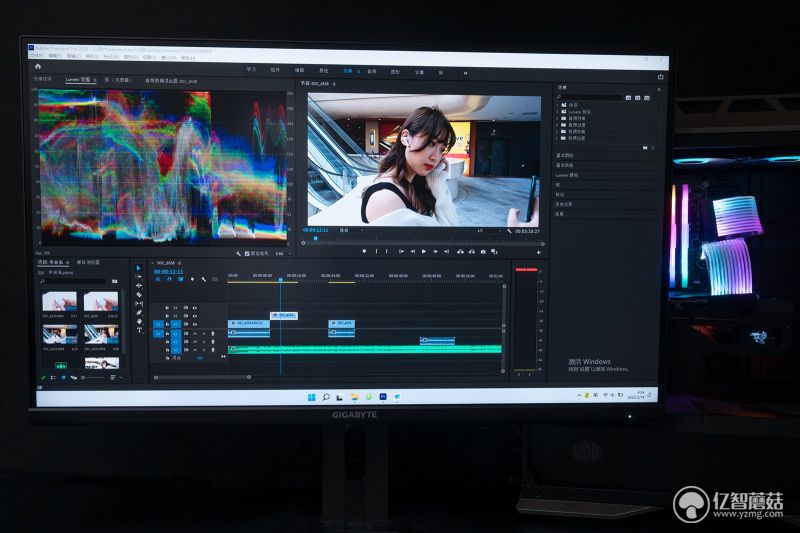The image size is (800, 533).
Task: Add a marker in the timeline header
Action: point(192,280)
